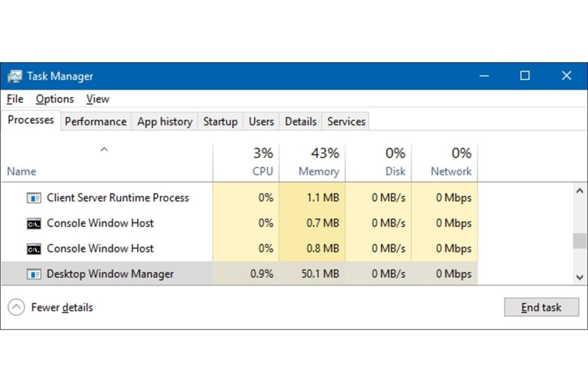Viewport: 588px width, 392px height.
Task: Open the Startup tab
Action: pos(220,122)
